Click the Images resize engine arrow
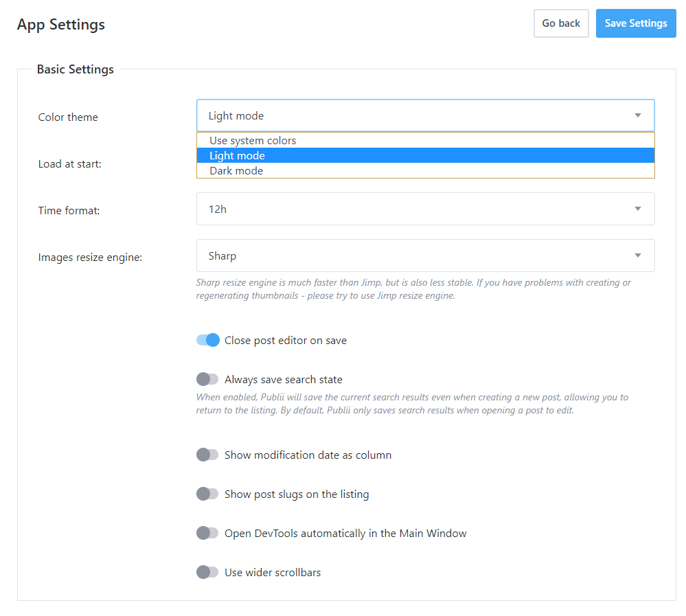Screen dimensions: 686x616 (x=637, y=255)
